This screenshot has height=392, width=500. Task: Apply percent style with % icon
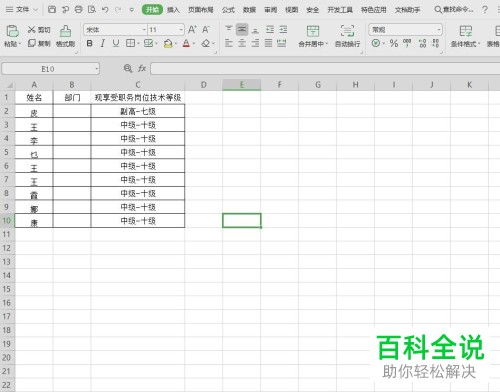394,43
